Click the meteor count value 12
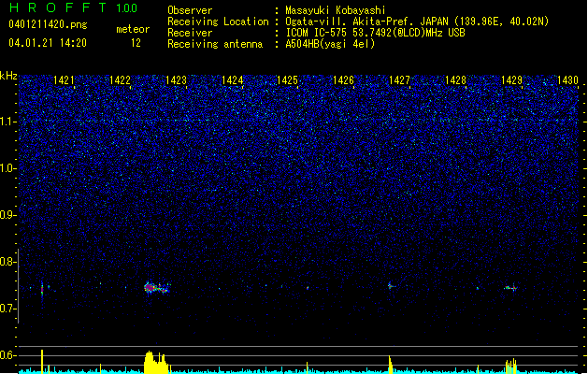Image resolution: width=588 pixels, height=374 pixels. click(x=136, y=43)
